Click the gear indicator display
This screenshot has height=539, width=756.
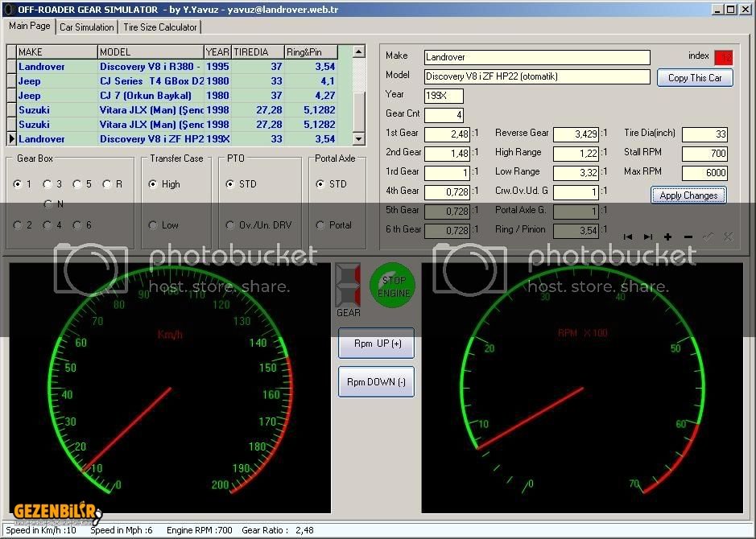point(348,284)
